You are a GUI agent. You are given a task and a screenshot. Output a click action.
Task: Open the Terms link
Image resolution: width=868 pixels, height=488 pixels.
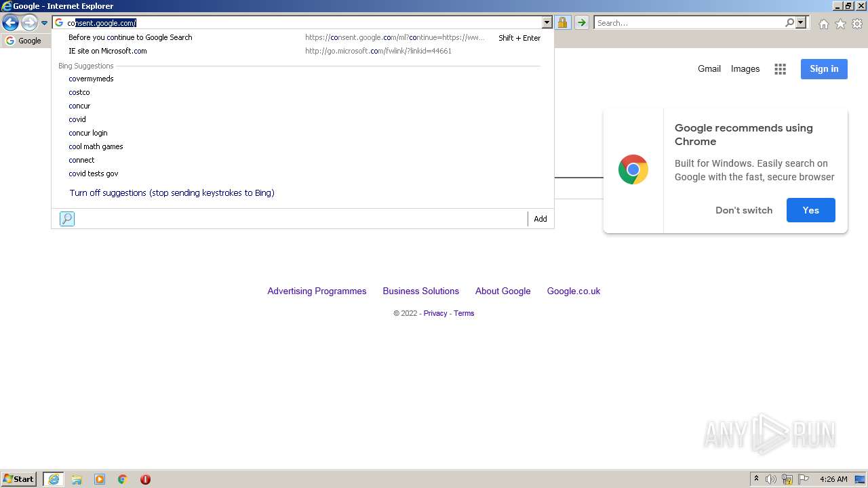(464, 313)
